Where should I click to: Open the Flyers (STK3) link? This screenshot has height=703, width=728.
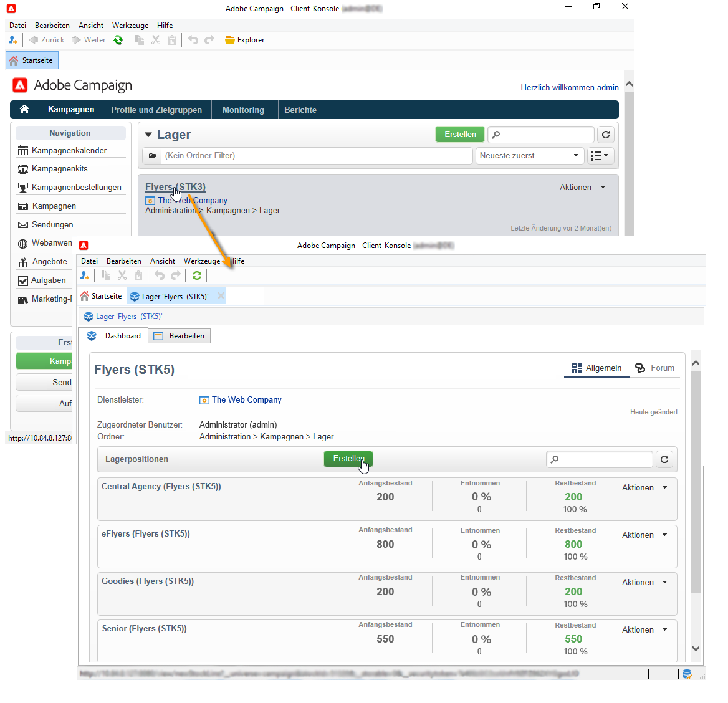pyautogui.click(x=176, y=187)
